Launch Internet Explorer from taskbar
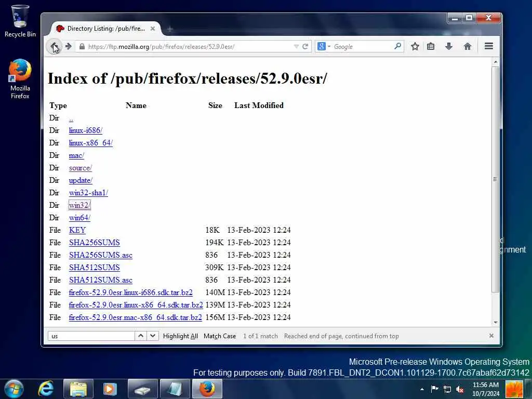The height and width of the screenshot is (399, 532). [x=46, y=389]
